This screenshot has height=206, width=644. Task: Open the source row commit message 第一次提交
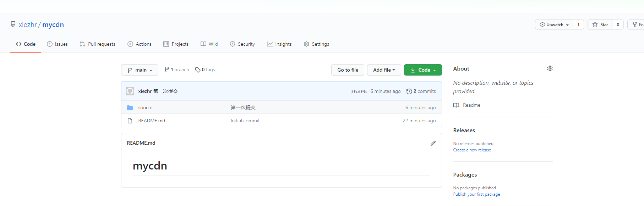pyautogui.click(x=243, y=107)
